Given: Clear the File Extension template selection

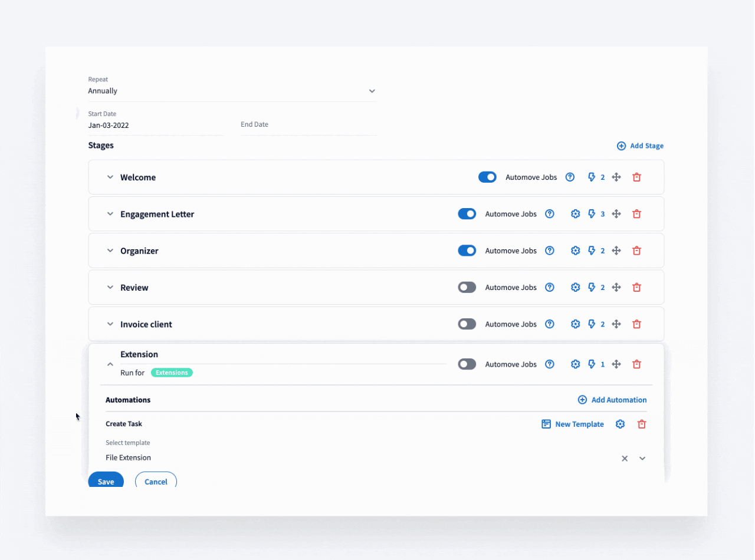Looking at the screenshot, I should pyautogui.click(x=625, y=459).
